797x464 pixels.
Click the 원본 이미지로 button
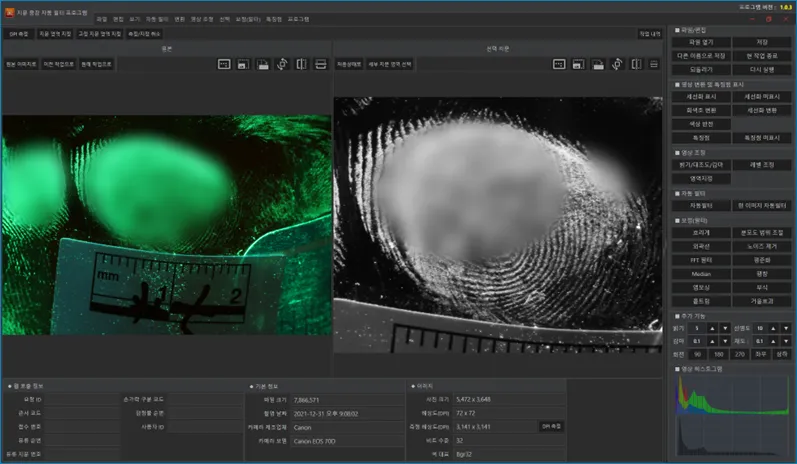21,65
